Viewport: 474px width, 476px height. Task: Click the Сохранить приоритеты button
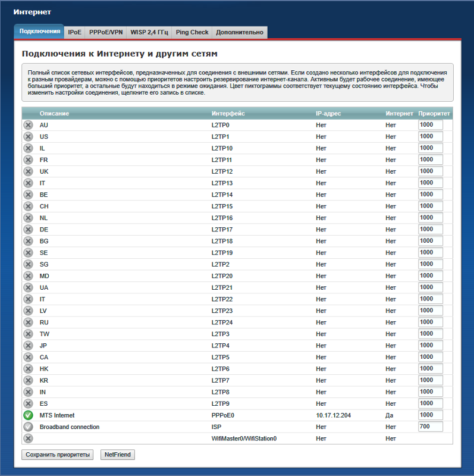(58, 455)
